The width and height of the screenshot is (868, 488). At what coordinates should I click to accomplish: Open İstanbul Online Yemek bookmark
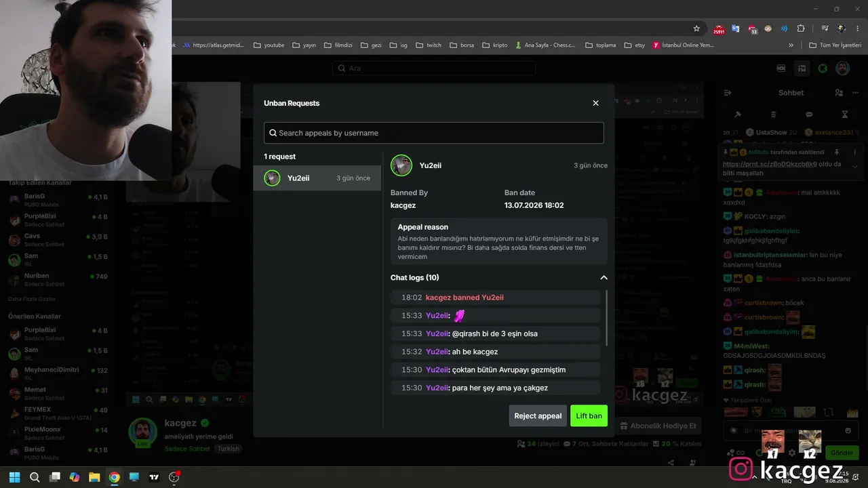pos(684,45)
